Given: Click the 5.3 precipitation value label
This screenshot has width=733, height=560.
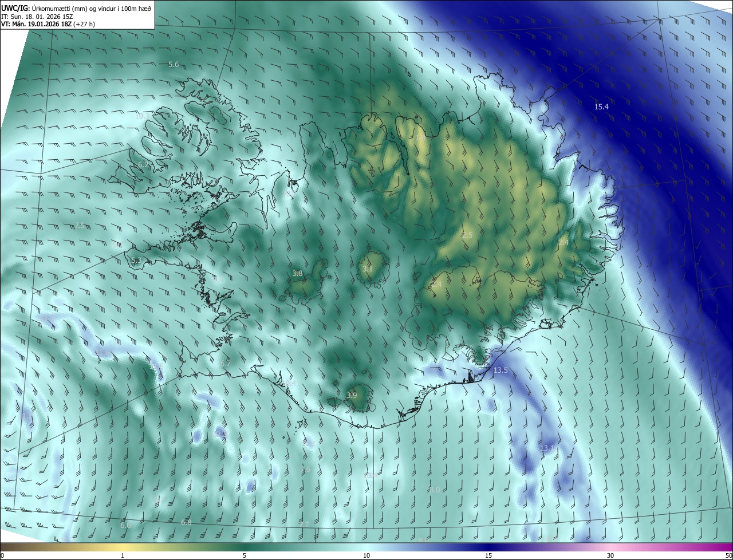Looking at the screenshot, I should (x=136, y=261).
